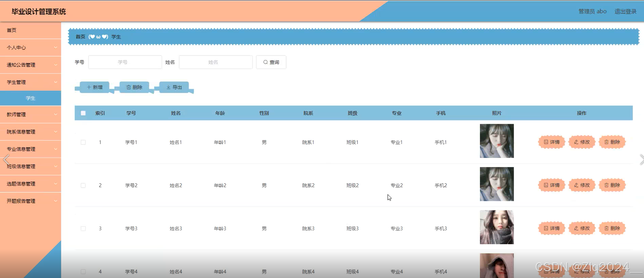Open the photo thumbnail in row 学号2
Viewport: 644px width, 278px height.
point(497,184)
